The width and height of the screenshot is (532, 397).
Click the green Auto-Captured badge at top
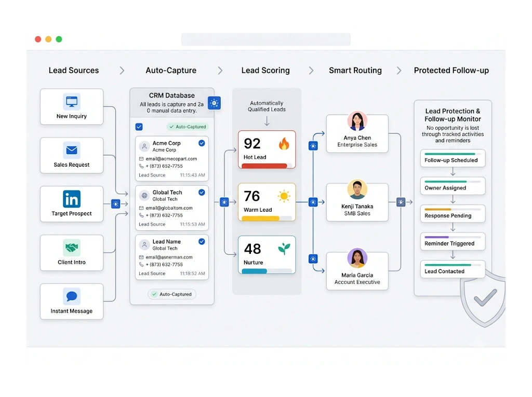188,127
